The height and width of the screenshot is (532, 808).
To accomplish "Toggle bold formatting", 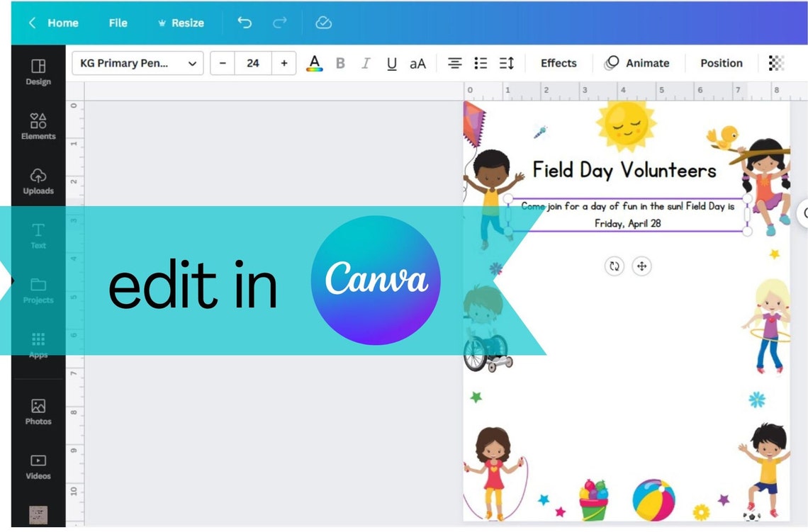I will (340, 63).
